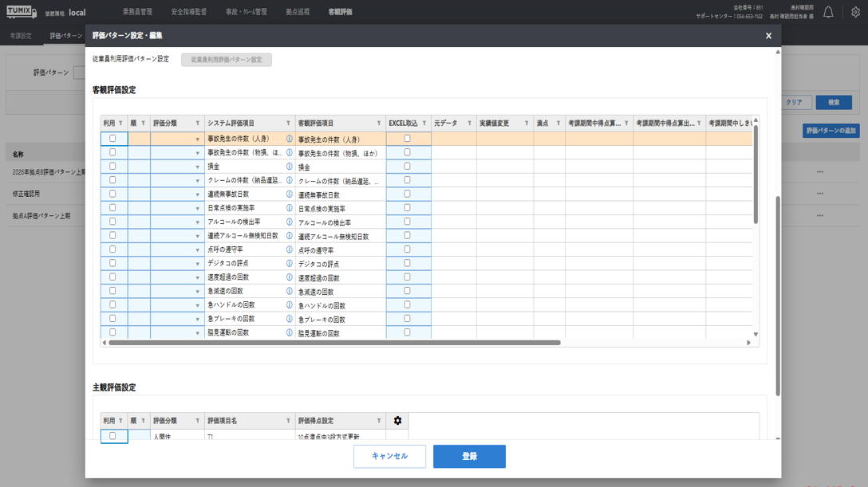Filter the 客観評価項目 column
The image size is (868, 487).
[x=379, y=124]
